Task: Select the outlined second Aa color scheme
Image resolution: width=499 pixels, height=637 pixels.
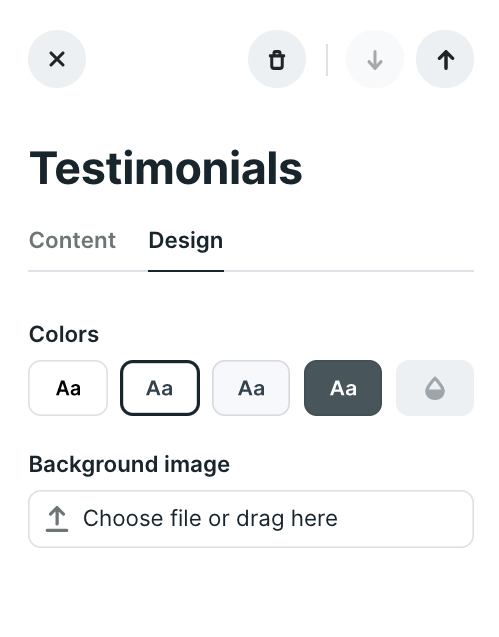Action: coord(160,388)
